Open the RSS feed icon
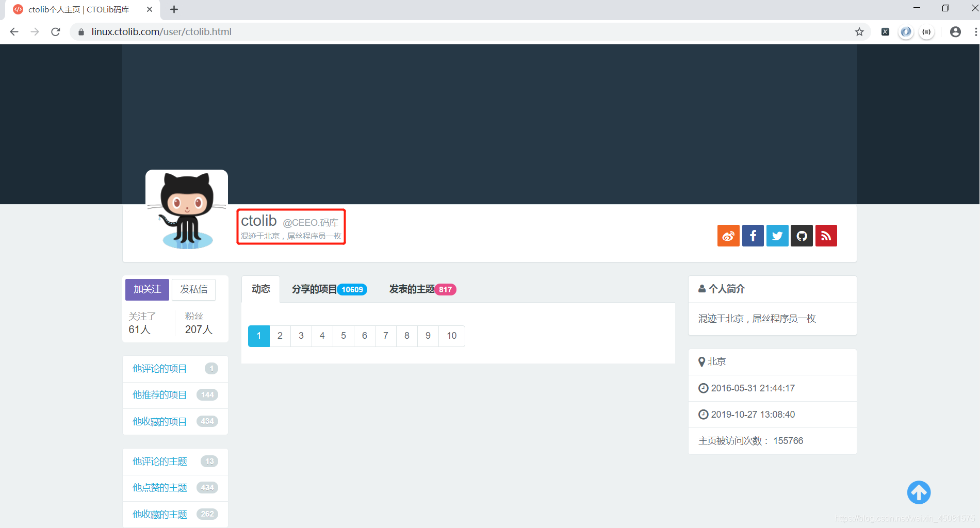The image size is (980, 528). click(826, 236)
